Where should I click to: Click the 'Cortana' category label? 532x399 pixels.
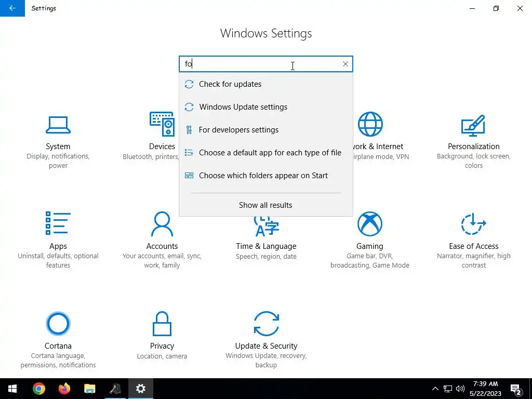click(x=58, y=345)
